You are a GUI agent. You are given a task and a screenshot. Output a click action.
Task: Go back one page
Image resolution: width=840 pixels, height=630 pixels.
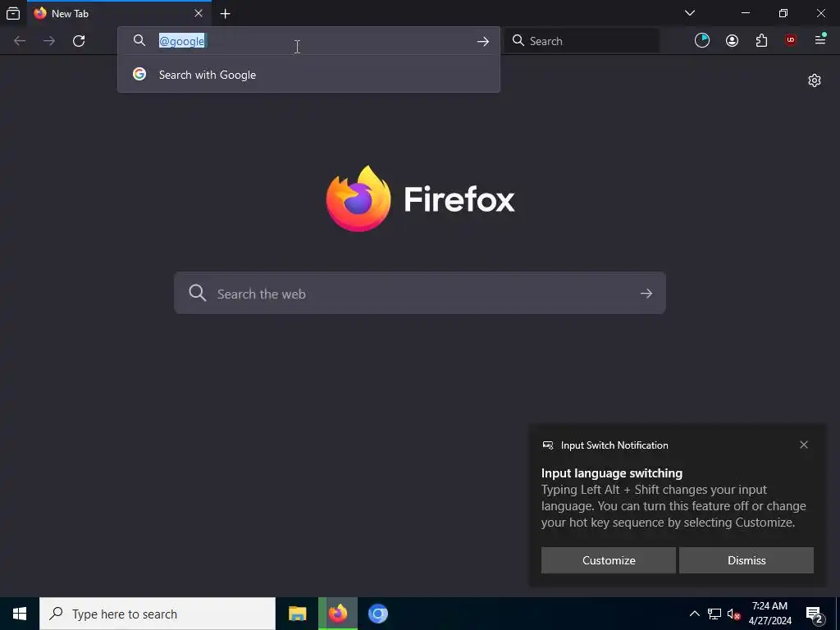(20, 41)
